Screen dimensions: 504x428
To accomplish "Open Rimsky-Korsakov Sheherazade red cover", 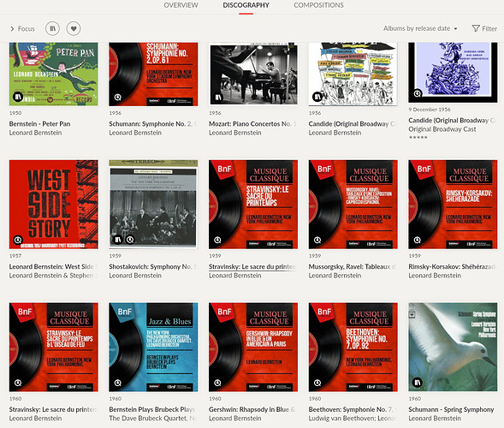I will coord(453,205).
